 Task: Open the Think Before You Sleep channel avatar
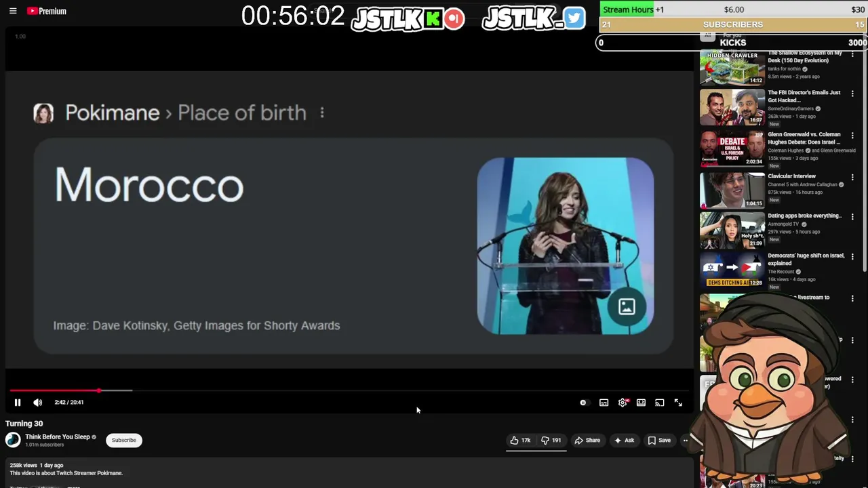pos(13,440)
